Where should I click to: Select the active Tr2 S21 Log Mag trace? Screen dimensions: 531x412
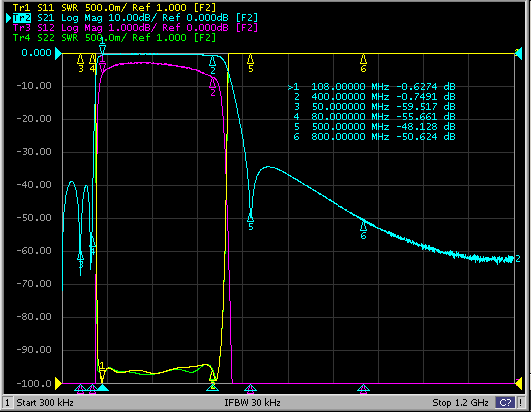(135, 18)
